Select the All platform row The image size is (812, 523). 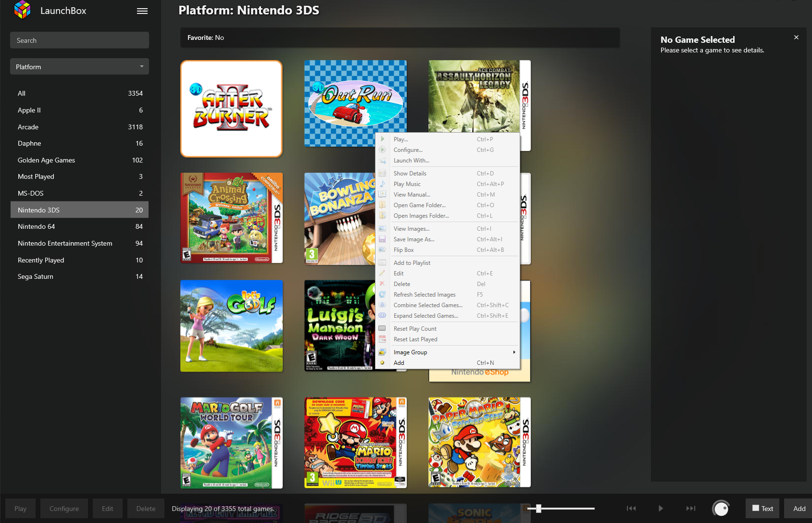[79, 93]
